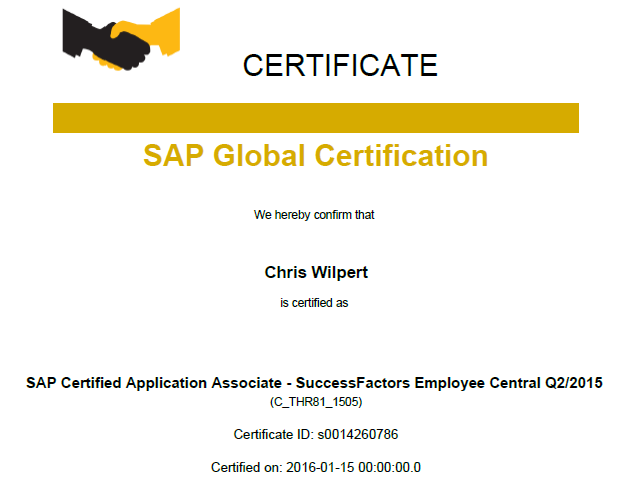Click the Certificate ID s0014260786 line

(316, 434)
